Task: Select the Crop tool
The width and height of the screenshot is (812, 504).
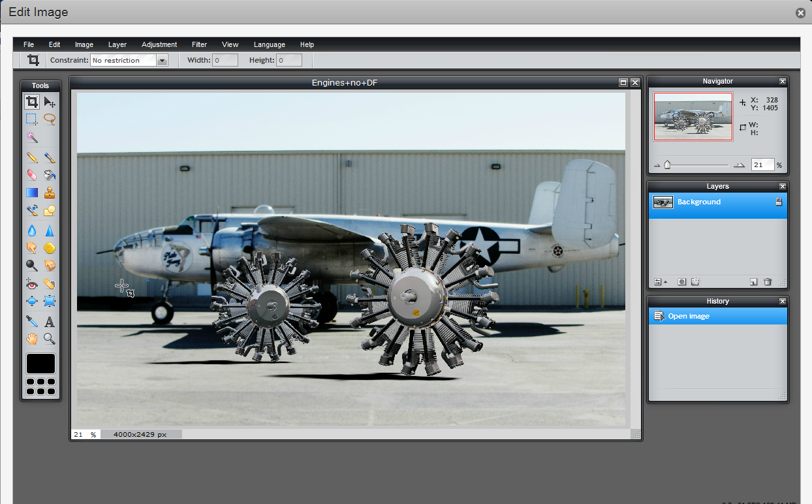Action: [31, 102]
